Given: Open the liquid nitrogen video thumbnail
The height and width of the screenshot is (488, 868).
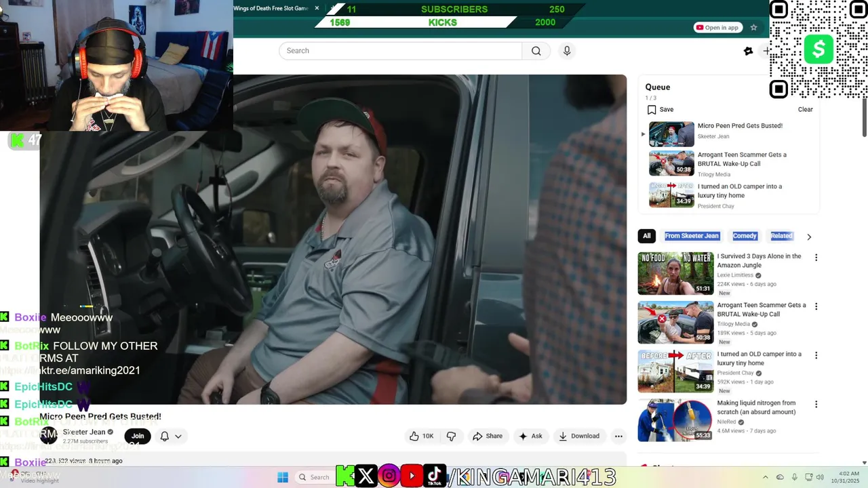Looking at the screenshot, I should (675, 420).
